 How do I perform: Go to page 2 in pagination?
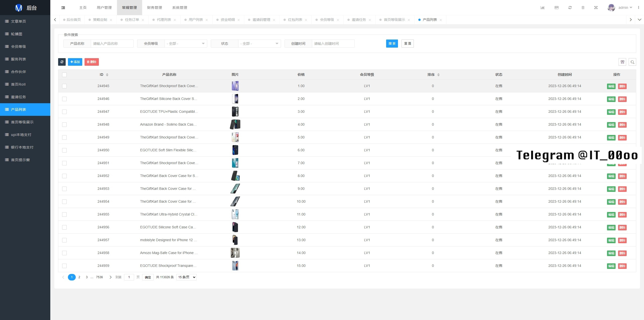[x=79, y=277]
